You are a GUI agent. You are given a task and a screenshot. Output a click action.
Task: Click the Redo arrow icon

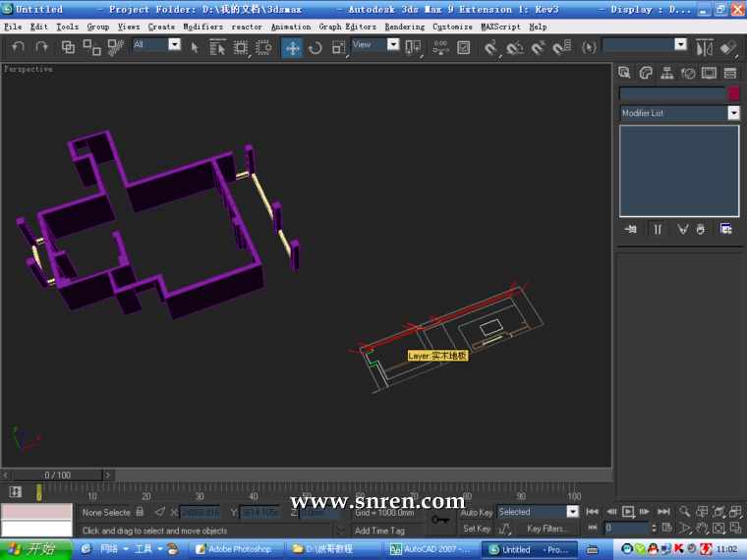coord(41,47)
